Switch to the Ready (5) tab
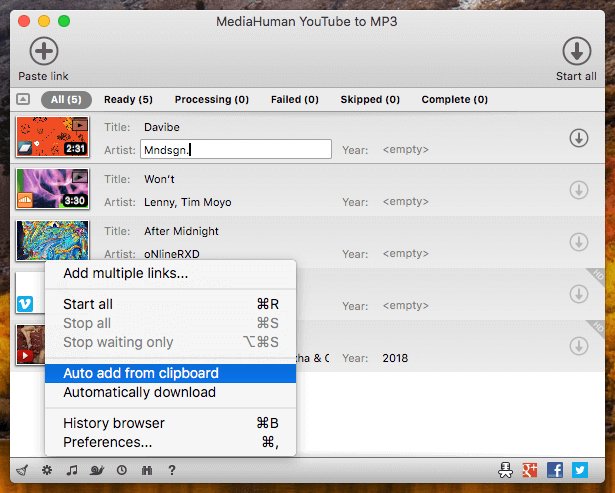The height and width of the screenshot is (493, 615). click(x=128, y=99)
